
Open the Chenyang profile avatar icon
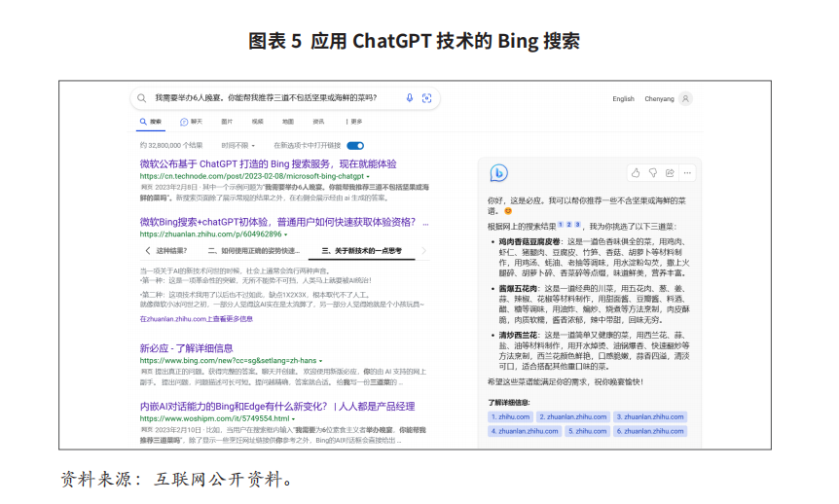(x=685, y=98)
